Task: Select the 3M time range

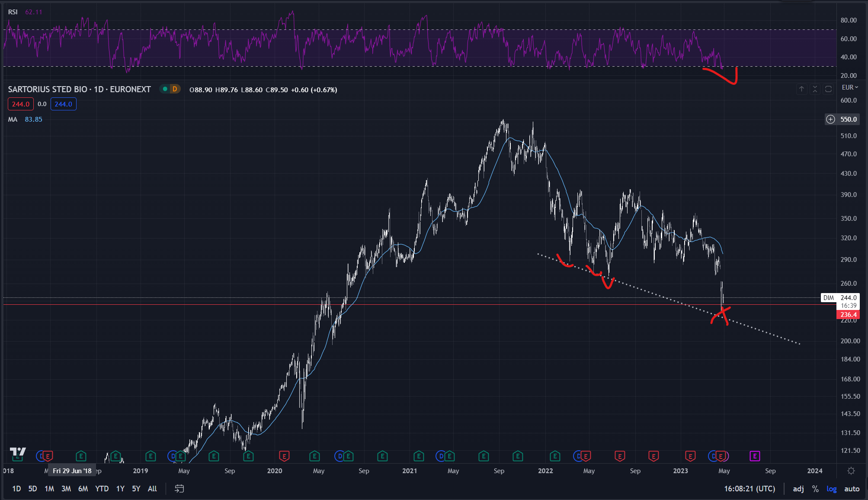Action: click(x=66, y=489)
